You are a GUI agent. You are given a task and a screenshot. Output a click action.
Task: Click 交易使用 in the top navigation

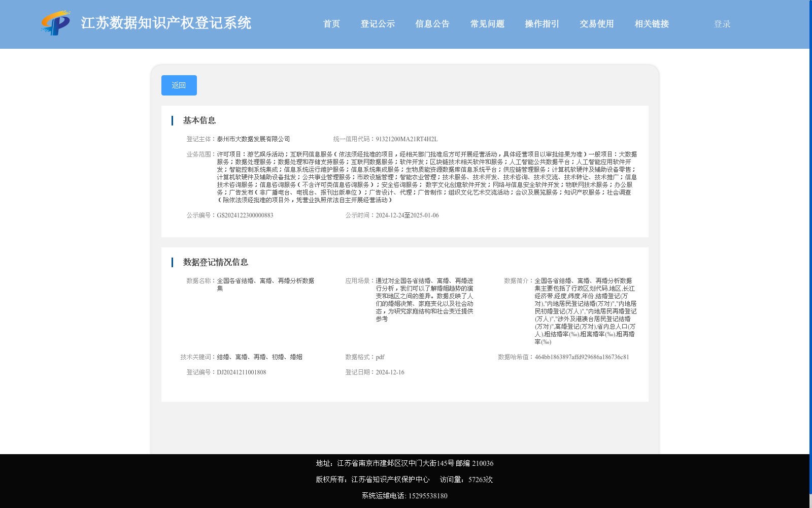point(596,23)
